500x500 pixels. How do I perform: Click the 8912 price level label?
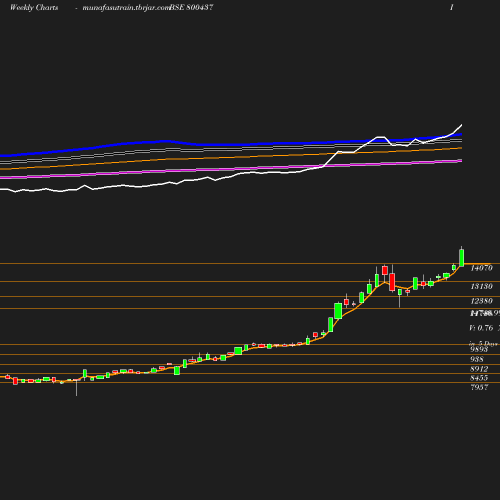[479, 369]
